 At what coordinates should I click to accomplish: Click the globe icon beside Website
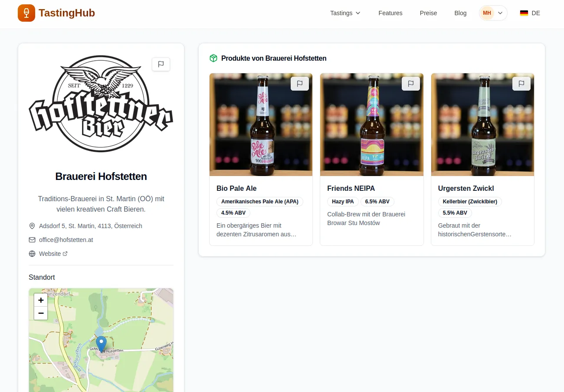pos(32,253)
